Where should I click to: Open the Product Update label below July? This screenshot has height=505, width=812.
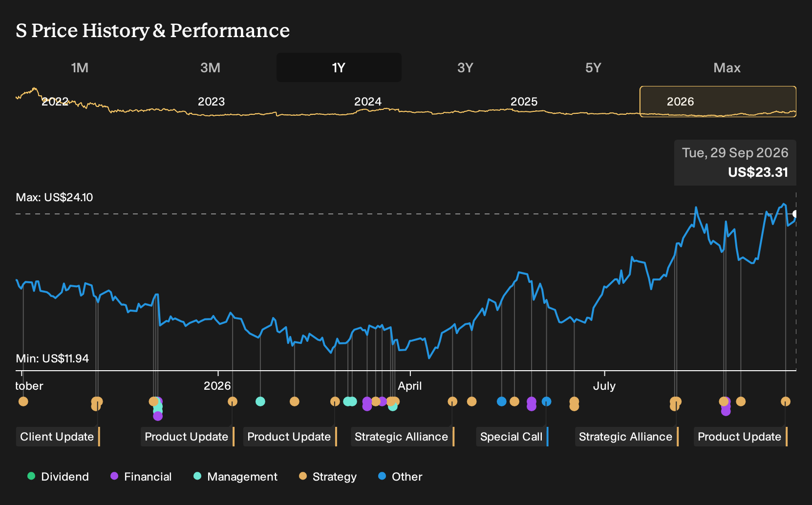coord(740,437)
